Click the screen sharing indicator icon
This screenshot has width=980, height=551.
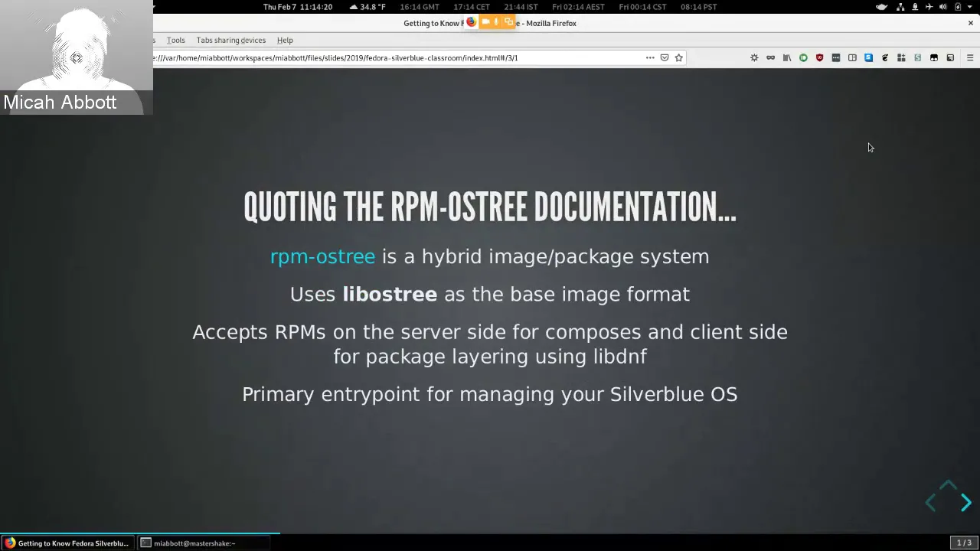pos(508,22)
